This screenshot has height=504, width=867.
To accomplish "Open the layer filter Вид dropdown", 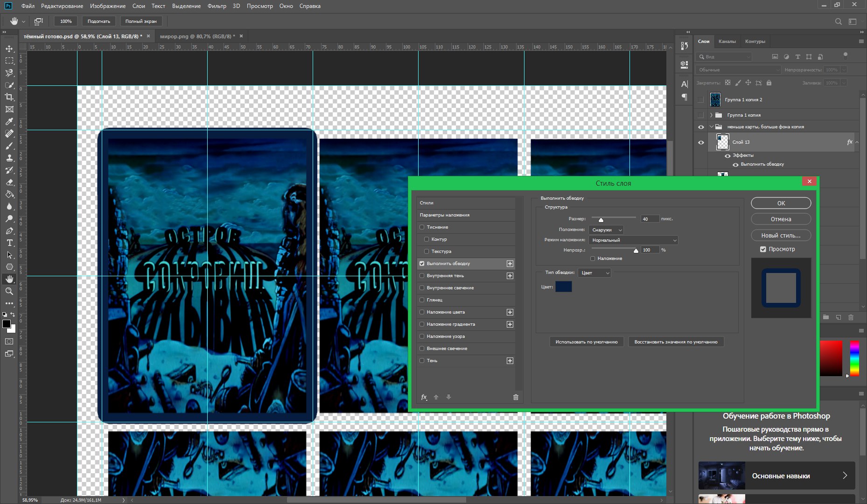I will [724, 57].
